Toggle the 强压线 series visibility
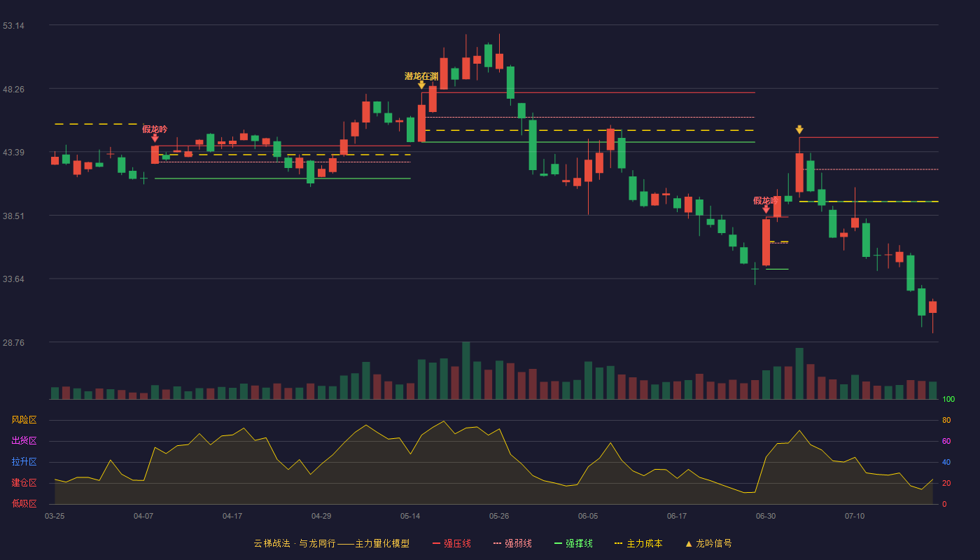 click(451, 543)
